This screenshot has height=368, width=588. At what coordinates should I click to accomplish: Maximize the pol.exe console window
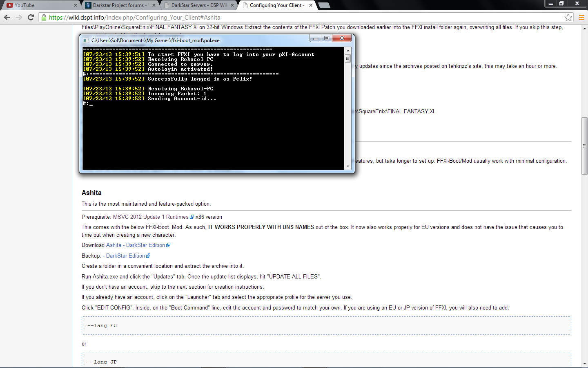tap(327, 38)
